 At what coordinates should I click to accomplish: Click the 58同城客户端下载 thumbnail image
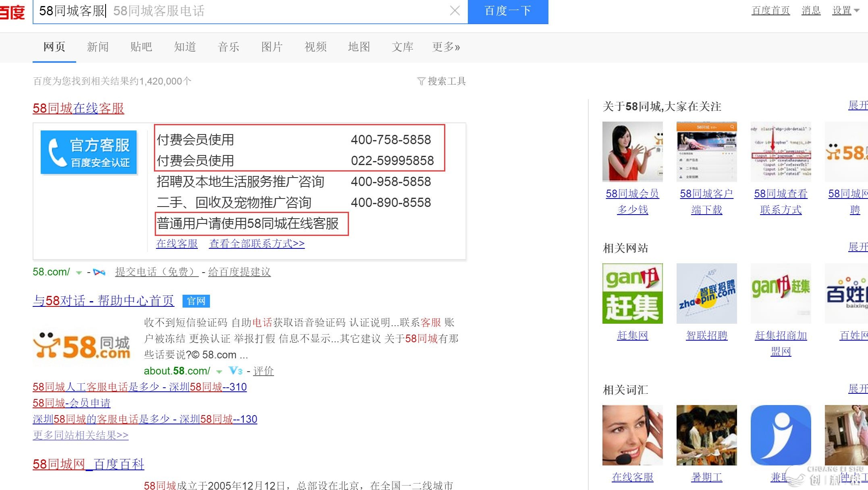click(x=707, y=151)
